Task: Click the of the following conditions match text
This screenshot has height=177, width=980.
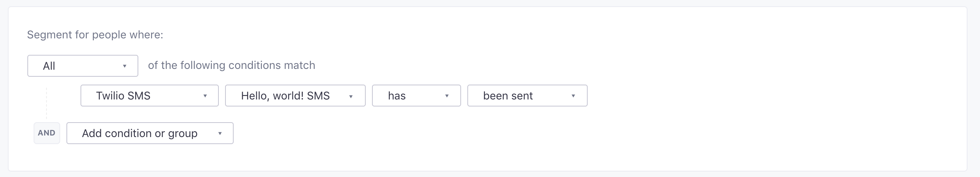Action: 231,65
